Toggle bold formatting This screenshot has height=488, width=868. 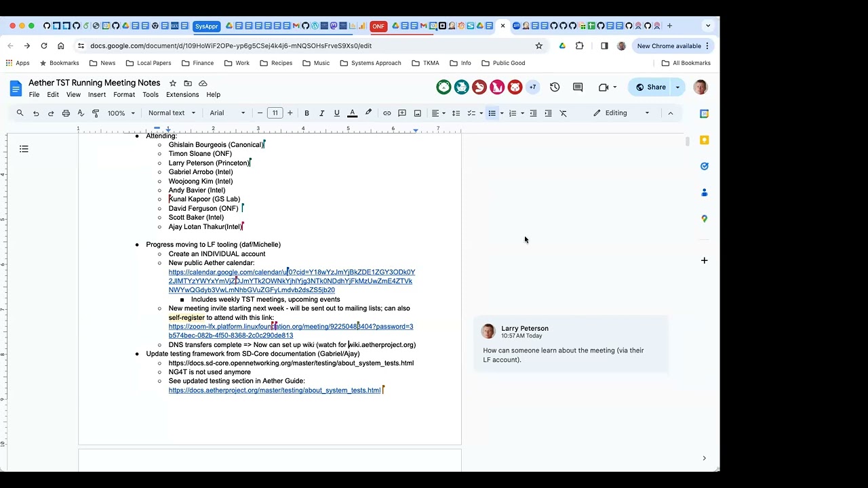[307, 113]
